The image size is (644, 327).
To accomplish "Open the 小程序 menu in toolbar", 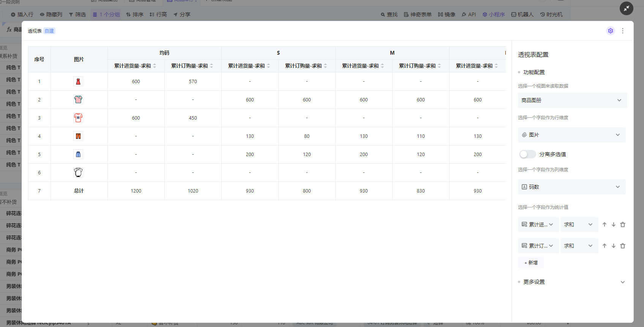I will (494, 14).
